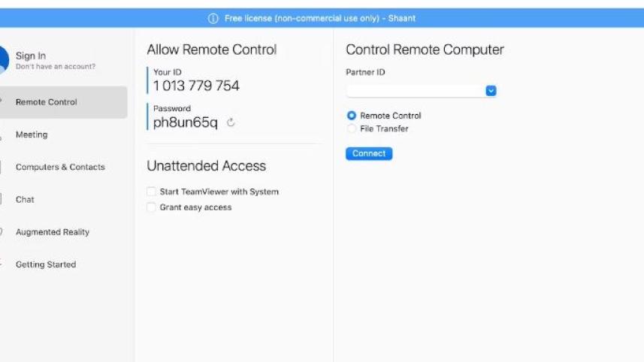Open Computers & Contacts in sidebar
This screenshot has height=362, width=644.
pos(60,167)
